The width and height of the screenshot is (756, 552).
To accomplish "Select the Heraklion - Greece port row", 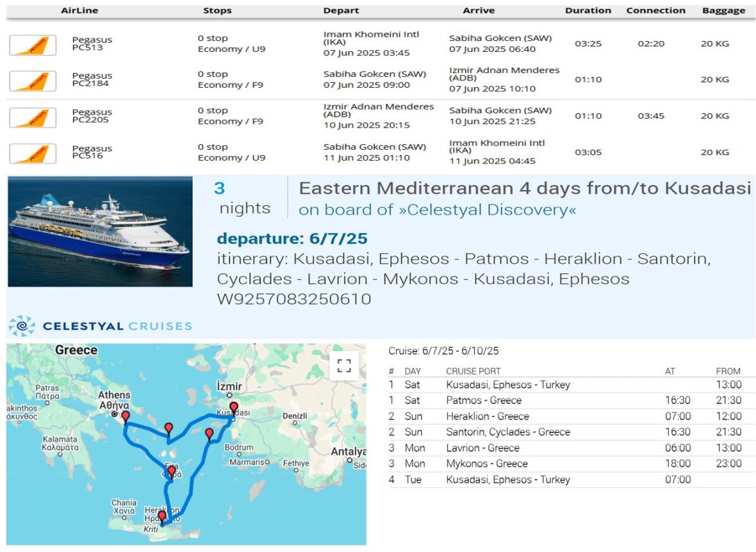I will pos(487,416).
